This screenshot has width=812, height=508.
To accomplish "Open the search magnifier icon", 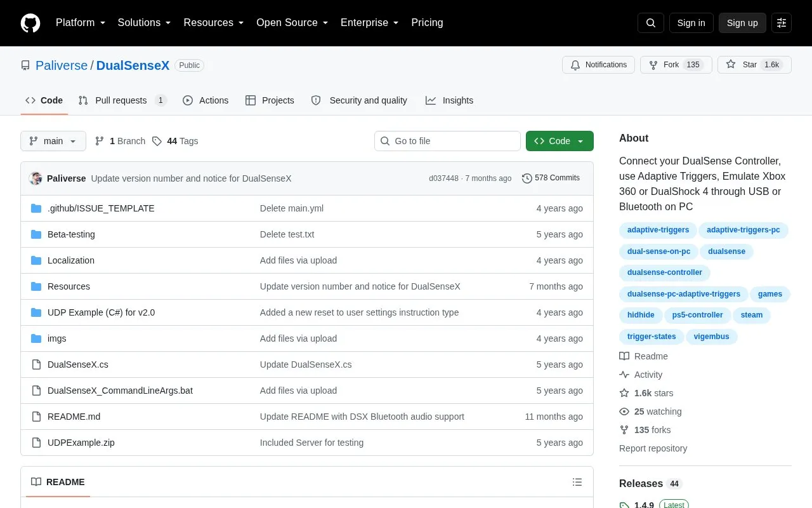I will 651,23.
